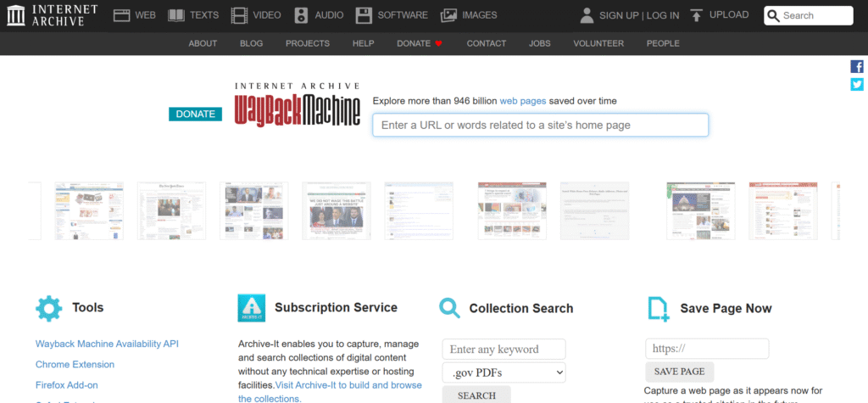868x403 pixels.
Task: Share on Facebook icon
Action: (857, 67)
